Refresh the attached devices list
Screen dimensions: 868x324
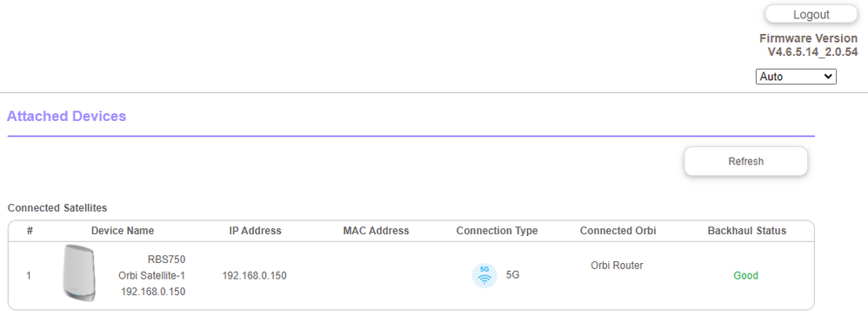coord(745,161)
